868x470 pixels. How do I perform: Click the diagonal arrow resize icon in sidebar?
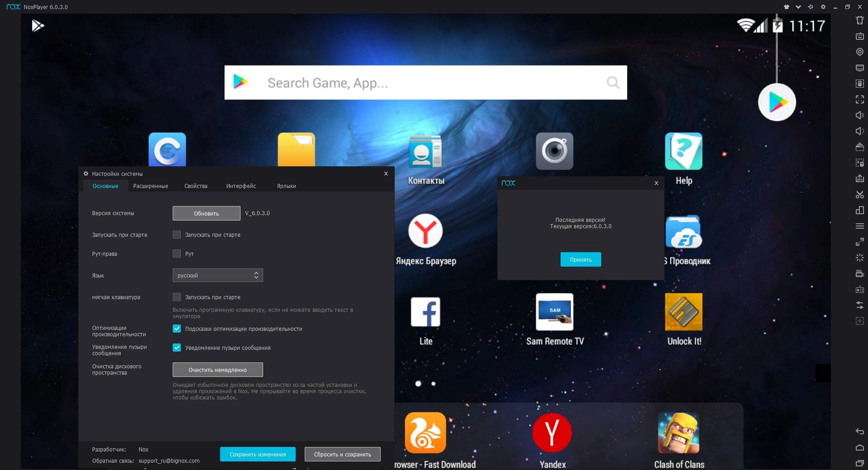pos(860,242)
